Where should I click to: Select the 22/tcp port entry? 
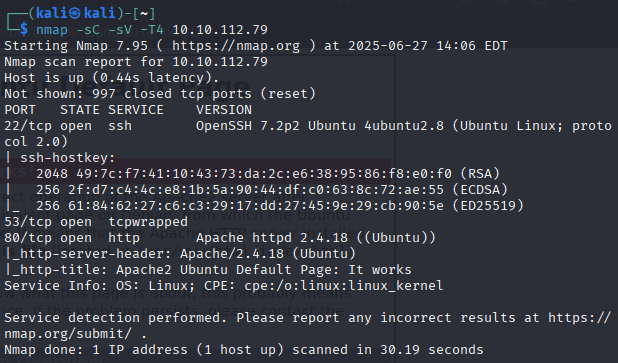28,126
